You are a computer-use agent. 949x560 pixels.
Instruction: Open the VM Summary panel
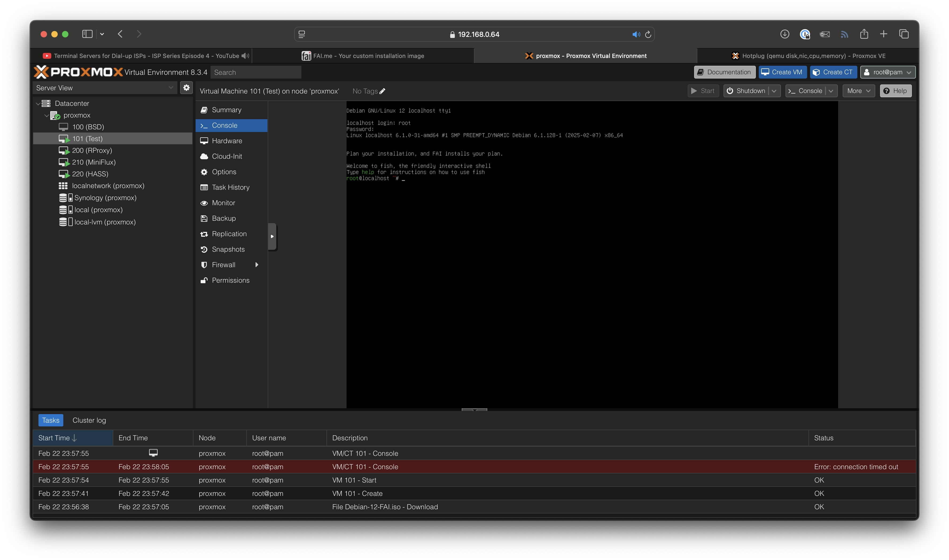point(231,110)
